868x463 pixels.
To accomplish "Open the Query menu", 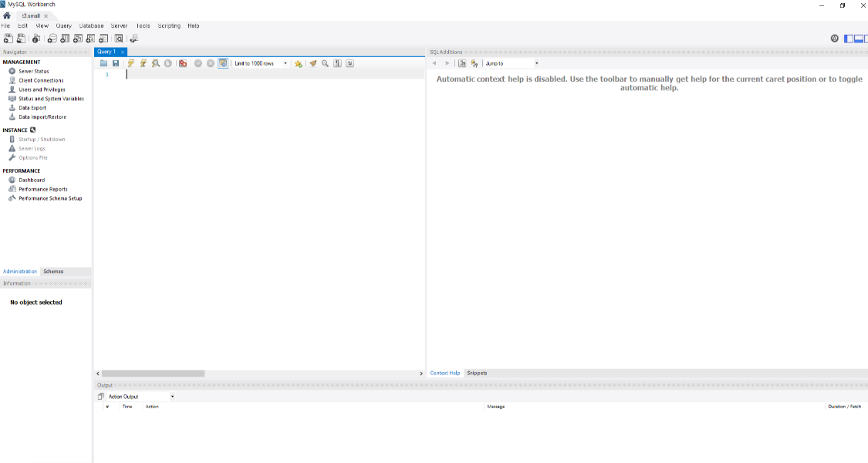I will pos(64,25).
